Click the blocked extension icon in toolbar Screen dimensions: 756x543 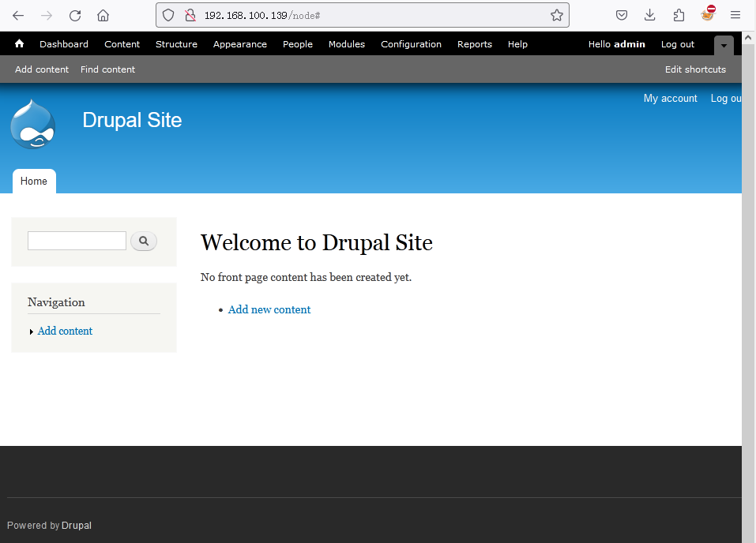[x=707, y=13]
